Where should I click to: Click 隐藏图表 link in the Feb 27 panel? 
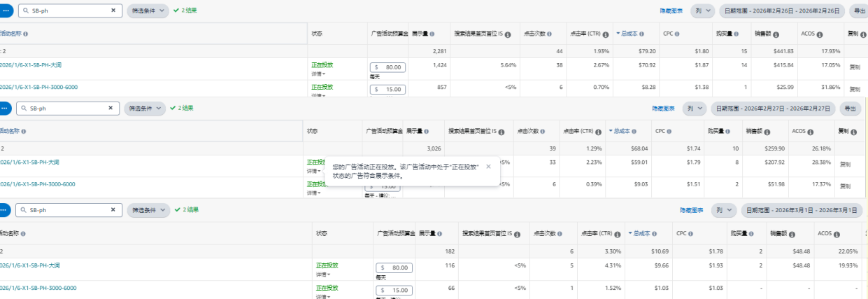coord(663,109)
